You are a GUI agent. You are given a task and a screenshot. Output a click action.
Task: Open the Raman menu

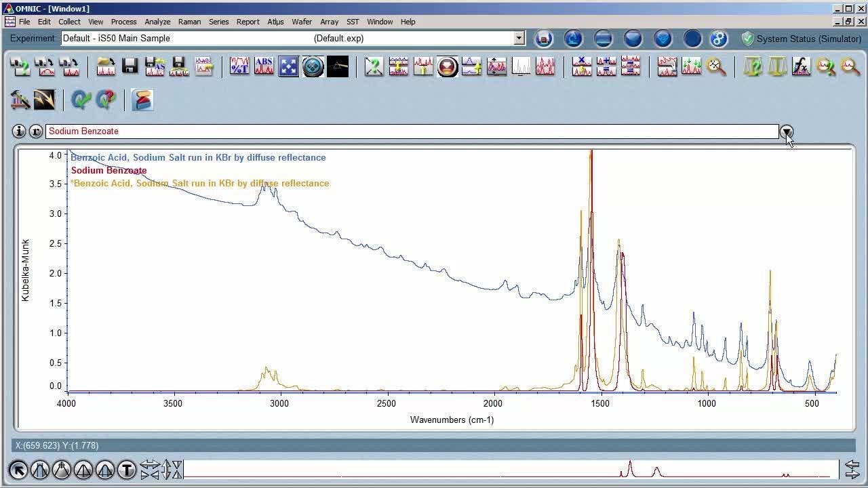tap(189, 22)
